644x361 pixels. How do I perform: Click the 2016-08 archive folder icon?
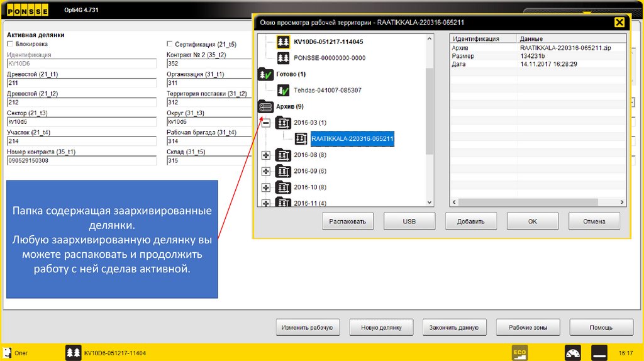[283, 155]
